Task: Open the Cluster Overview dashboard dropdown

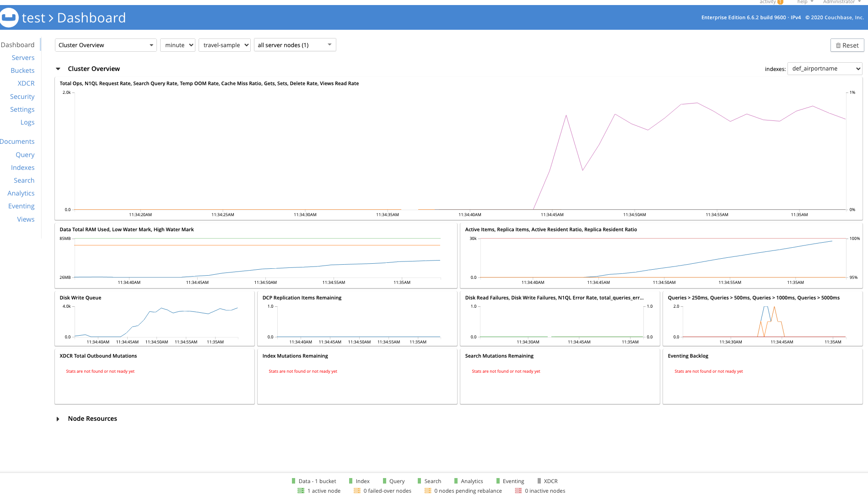Action: pos(106,45)
